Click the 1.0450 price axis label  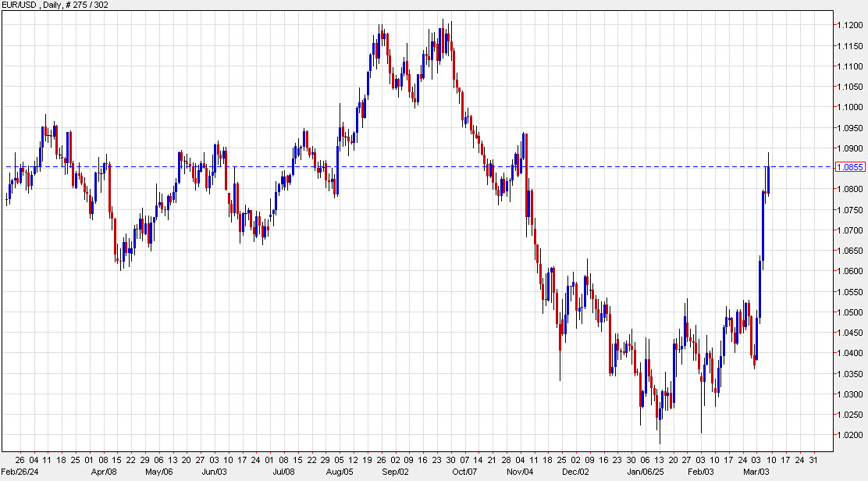click(850, 333)
